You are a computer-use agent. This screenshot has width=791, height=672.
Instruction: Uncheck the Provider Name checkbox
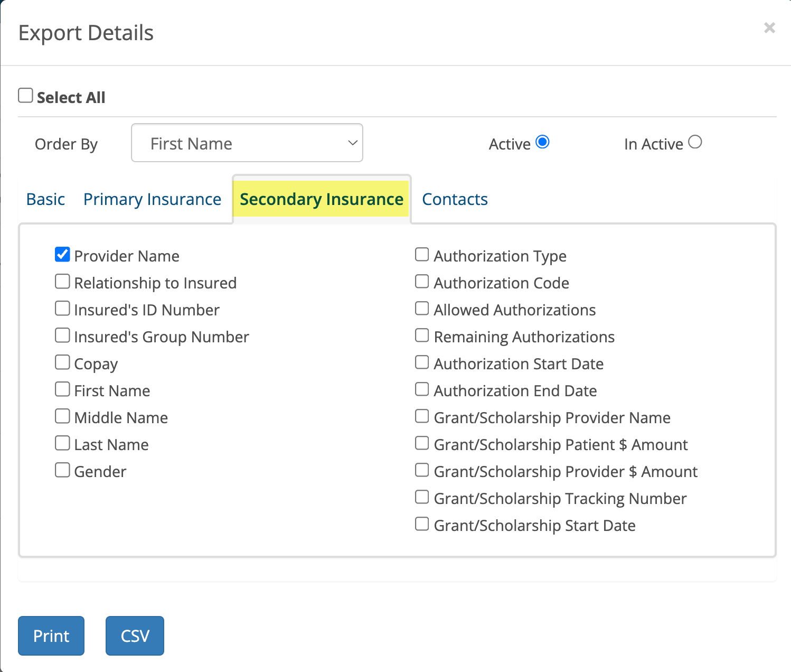tap(62, 255)
